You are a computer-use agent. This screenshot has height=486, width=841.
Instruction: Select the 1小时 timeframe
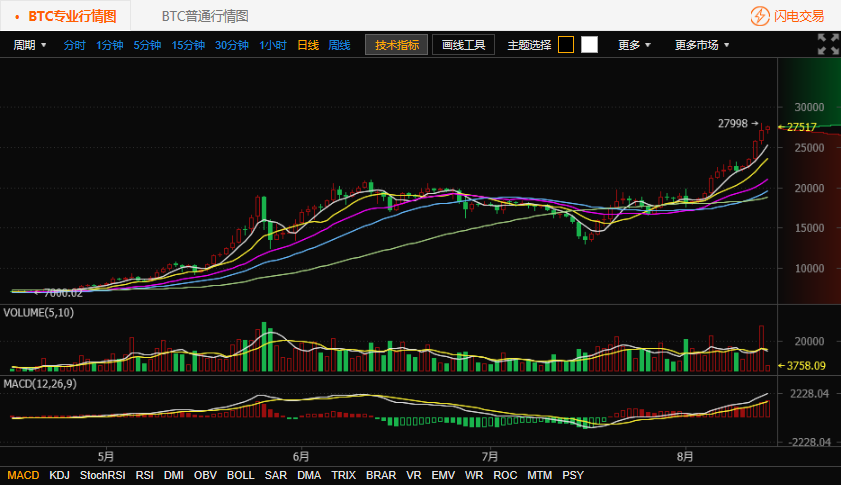(273, 45)
